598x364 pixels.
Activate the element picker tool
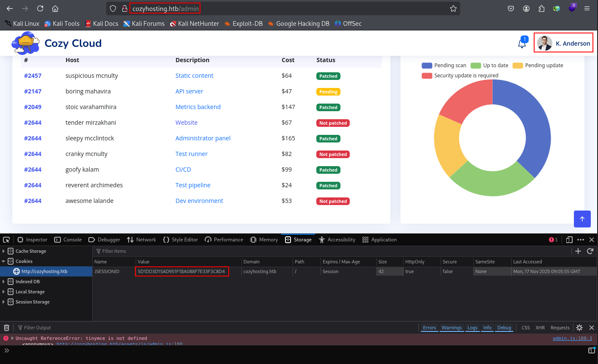pos(6,240)
